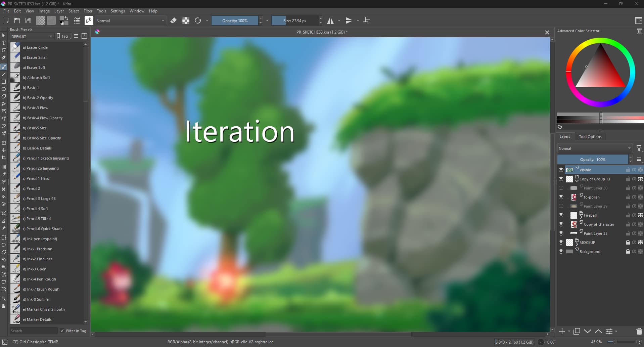Click the Save document icon
The height and width of the screenshot is (347, 644).
click(x=28, y=21)
